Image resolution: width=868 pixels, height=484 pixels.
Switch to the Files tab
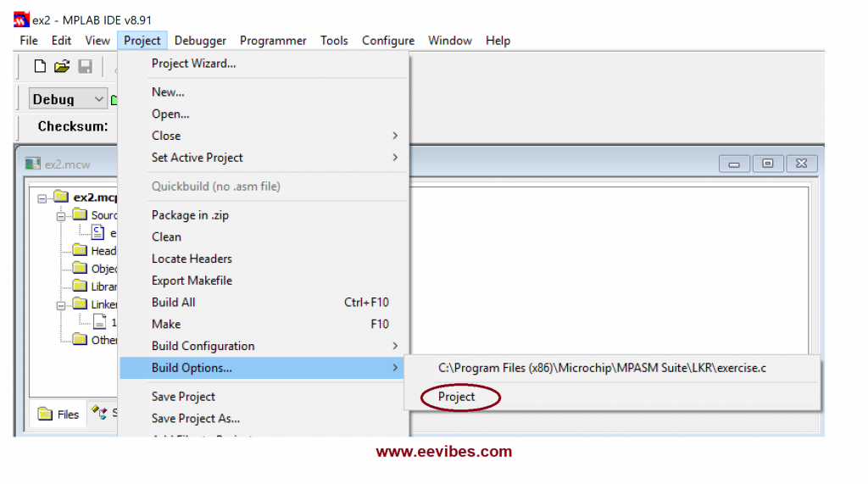pyautogui.click(x=58, y=414)
